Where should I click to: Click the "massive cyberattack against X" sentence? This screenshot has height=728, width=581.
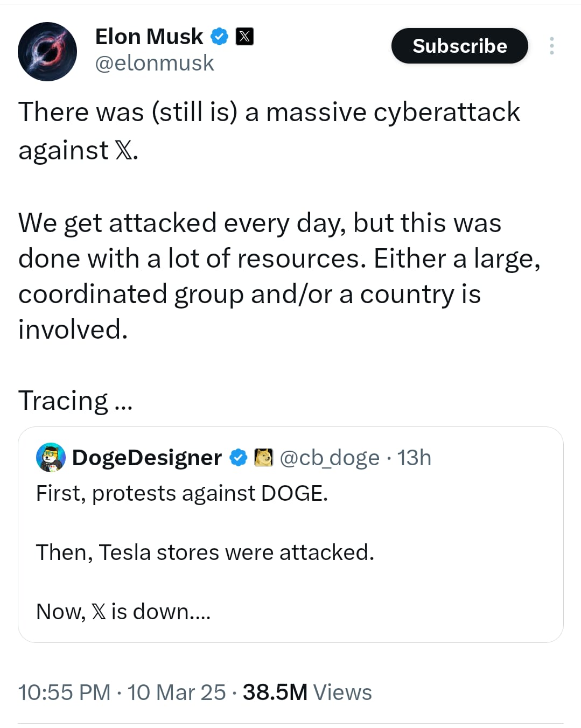click(269, 130)
